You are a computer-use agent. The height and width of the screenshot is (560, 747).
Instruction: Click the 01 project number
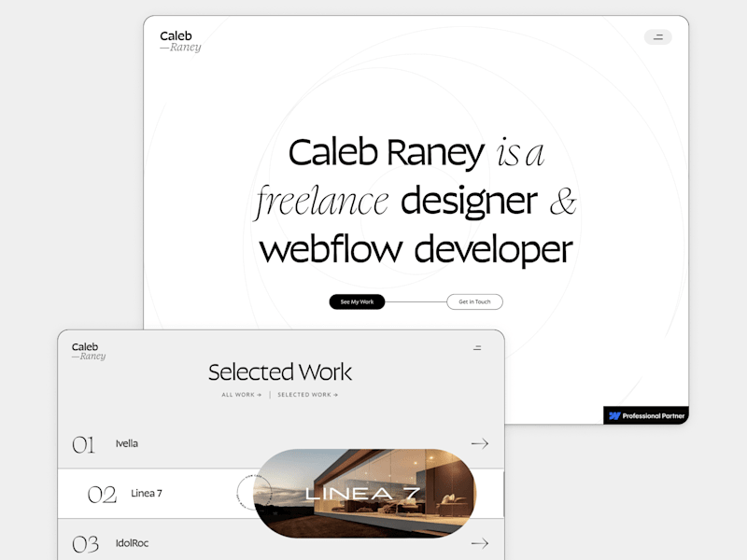coord(83,445)
